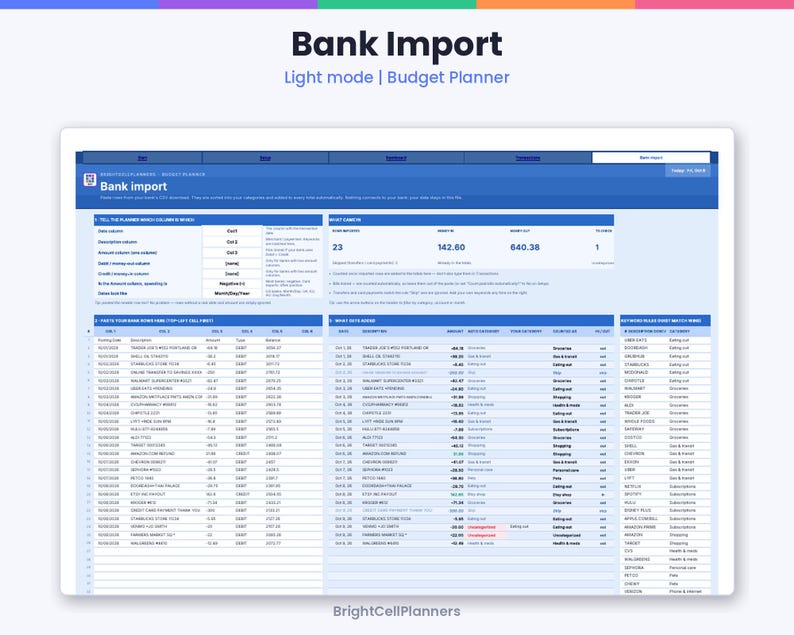Screen dimensions: 794x635
Task: Select the Bank import tab
Action: (651, 158)
